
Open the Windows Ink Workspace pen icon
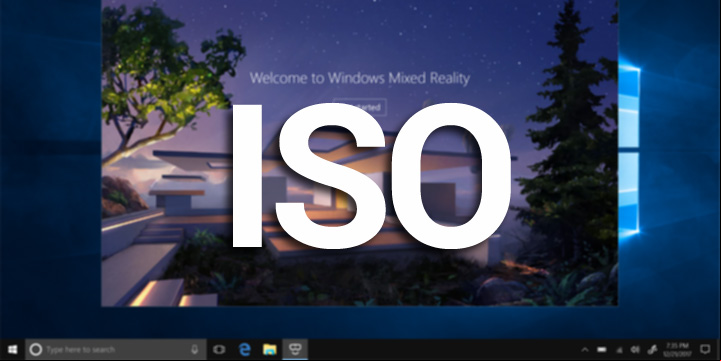coord(652,350)
